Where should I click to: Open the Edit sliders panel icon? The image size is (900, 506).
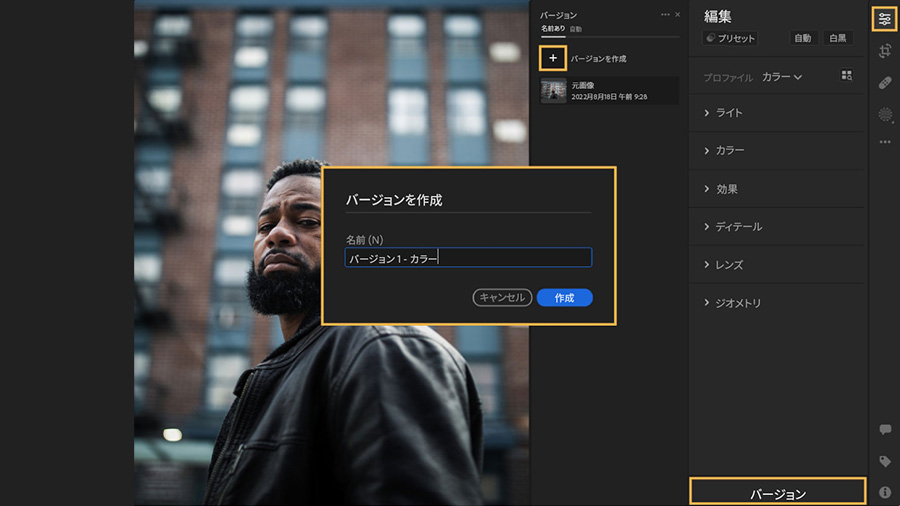885,20
